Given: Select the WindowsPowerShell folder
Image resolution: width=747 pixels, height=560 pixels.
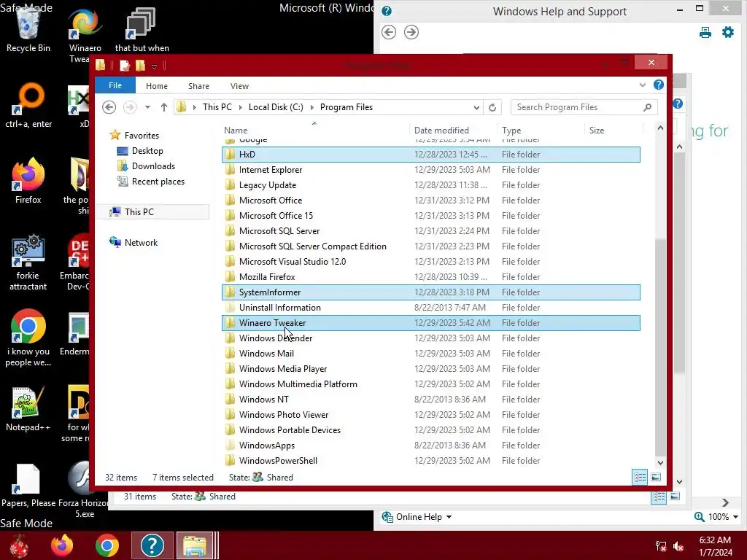Looking at the screenshot, I should [431, 461].
